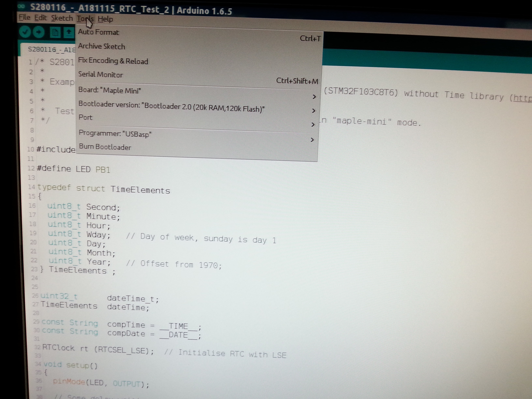Click "uint8_t Month;" code line
532x399 pixels.
click(82, 252)
